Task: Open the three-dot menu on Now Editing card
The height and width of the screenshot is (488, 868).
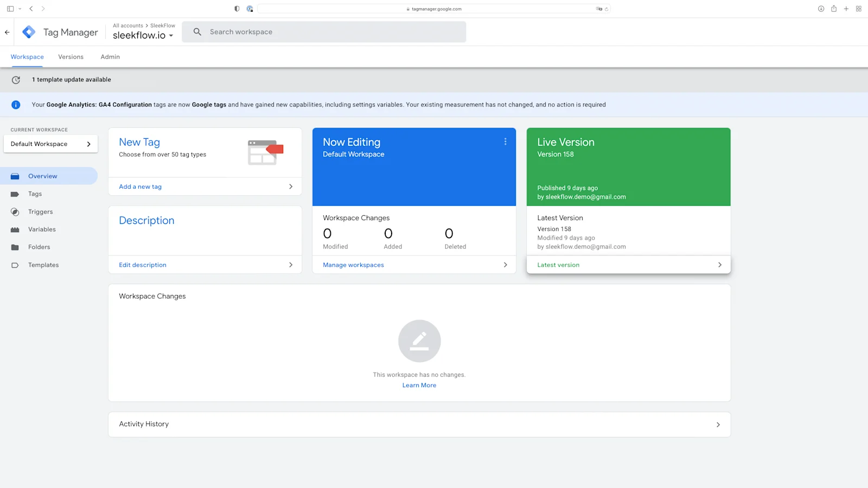Action: coord(505,141)
